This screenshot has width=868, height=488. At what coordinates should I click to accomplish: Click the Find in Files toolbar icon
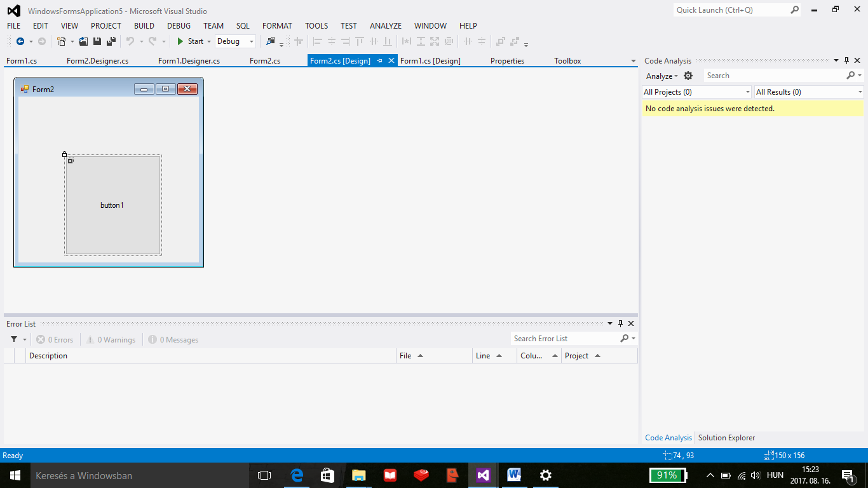tap(271, 41)
